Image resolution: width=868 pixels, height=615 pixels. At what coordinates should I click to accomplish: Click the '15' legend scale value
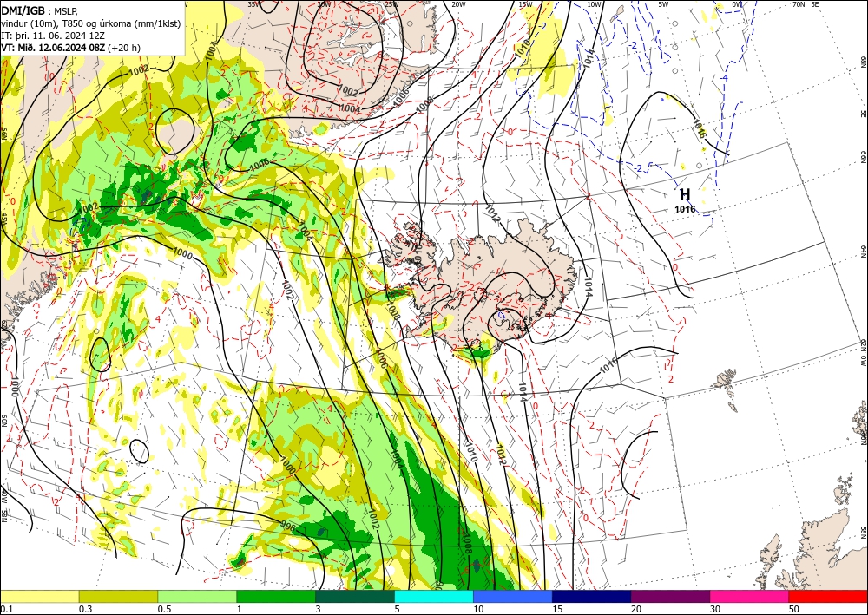[557, 609]
